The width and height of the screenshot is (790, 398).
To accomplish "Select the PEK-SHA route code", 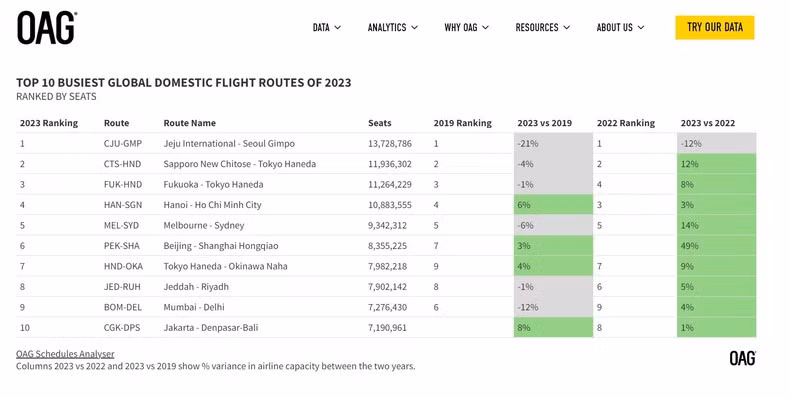I will (x=121, y=246).
